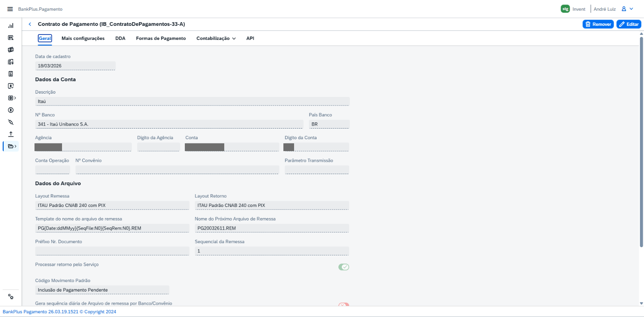Click the Descrição field containing Itaú
The width and height of the screenshot is (644, 317).
192,101
